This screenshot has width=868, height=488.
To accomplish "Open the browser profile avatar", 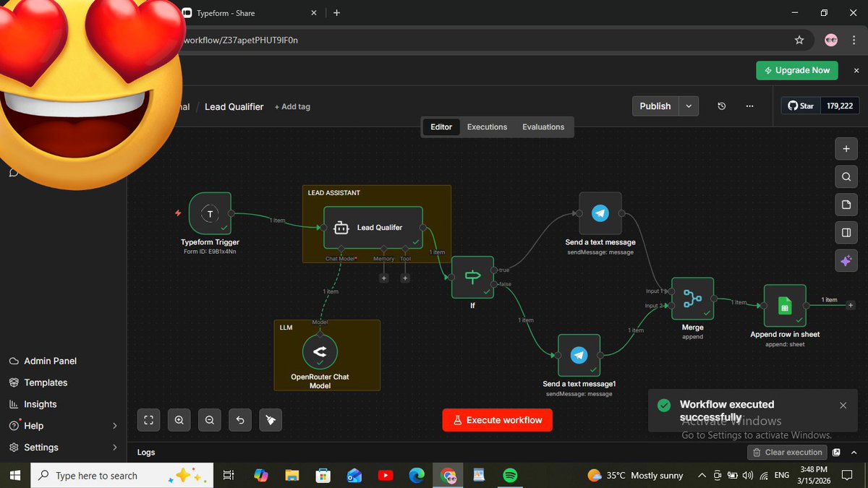I will [x=831, y=40].
